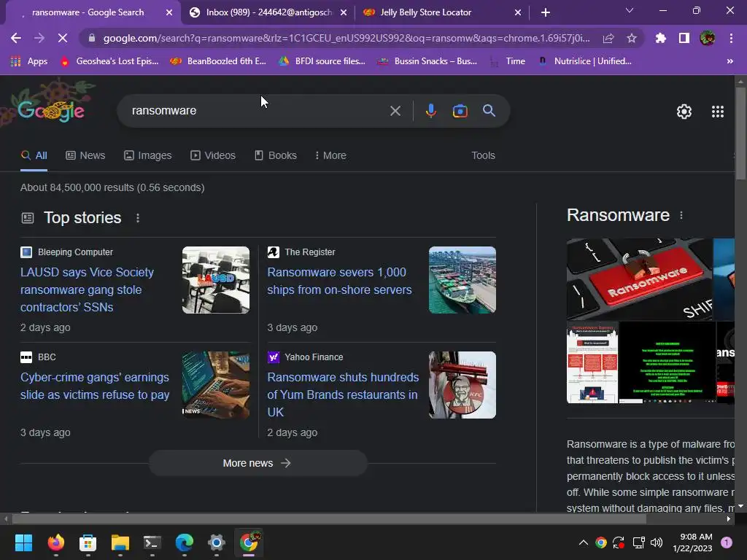
Task: Show hidden system tray icons
Action: [583, 542]
